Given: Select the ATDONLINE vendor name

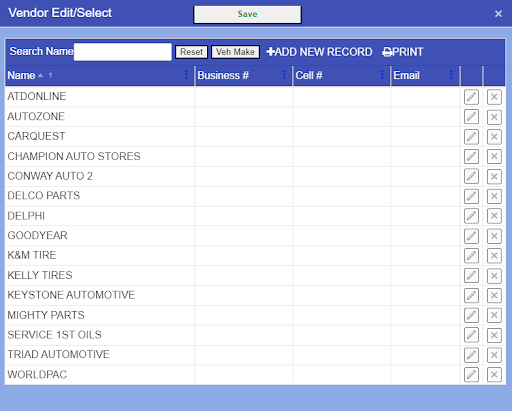Looking at the screenshot, I should coord(37,96).
